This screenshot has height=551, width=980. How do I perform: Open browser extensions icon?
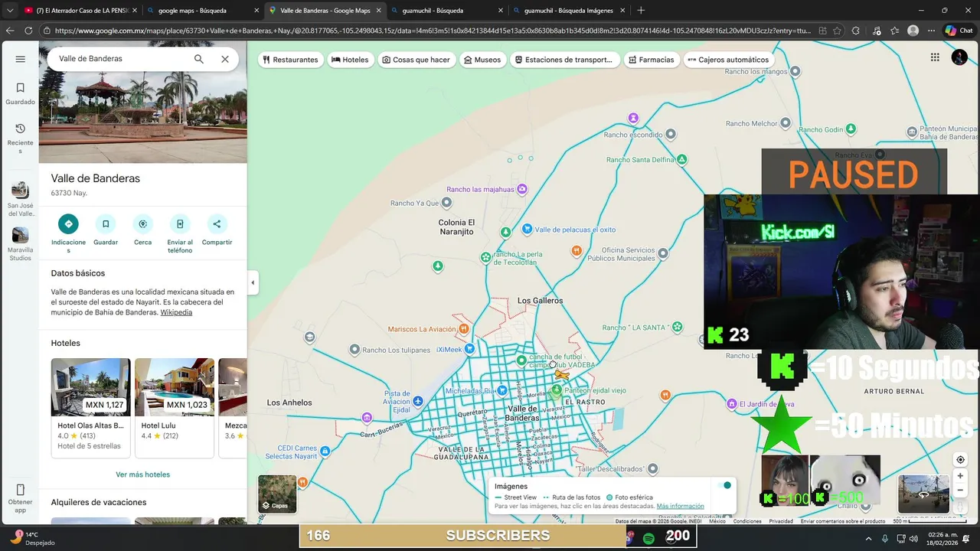pos(856,31)
